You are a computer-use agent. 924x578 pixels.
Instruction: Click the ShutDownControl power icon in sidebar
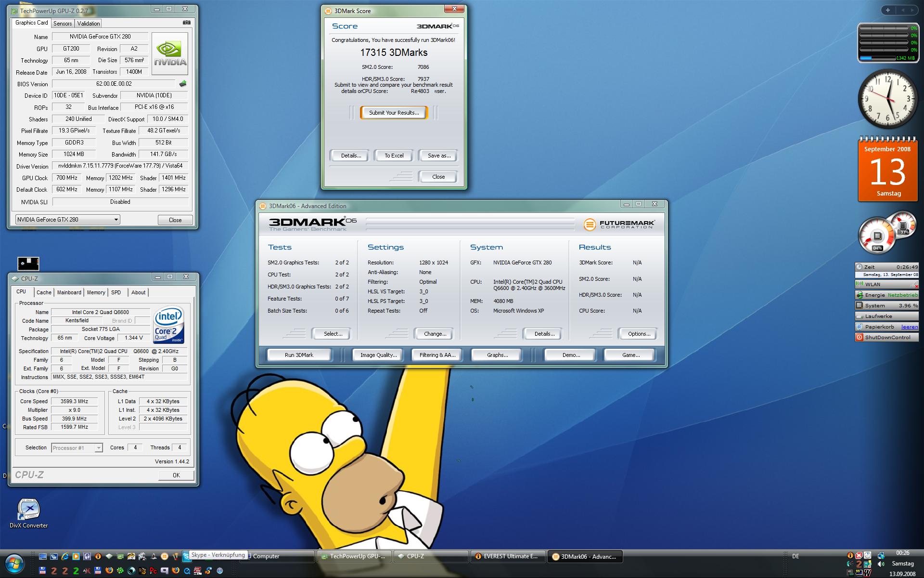tap(860, 337)
